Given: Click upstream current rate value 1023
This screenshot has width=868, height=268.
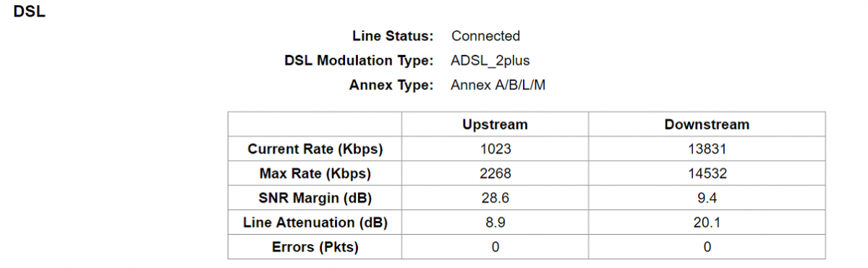Looking at the screenshot, I should (495, 149).
